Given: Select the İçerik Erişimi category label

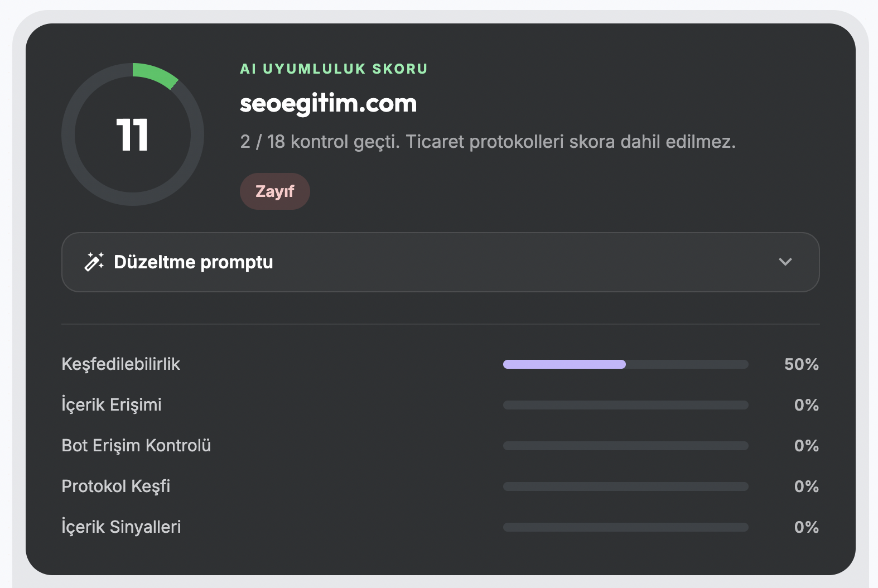Looking at the screenshot, I should [112, 405].
